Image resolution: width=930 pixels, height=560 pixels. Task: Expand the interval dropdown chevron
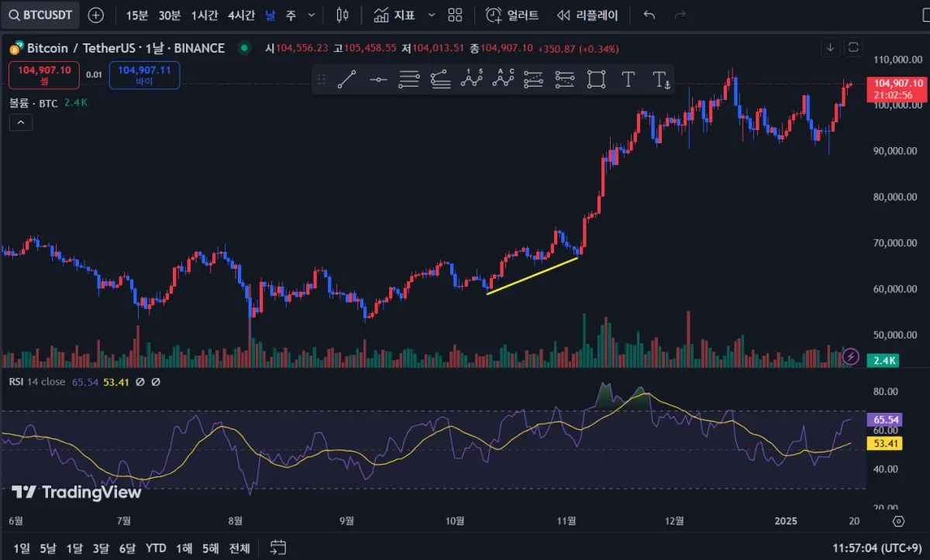[x=312, y=15]
